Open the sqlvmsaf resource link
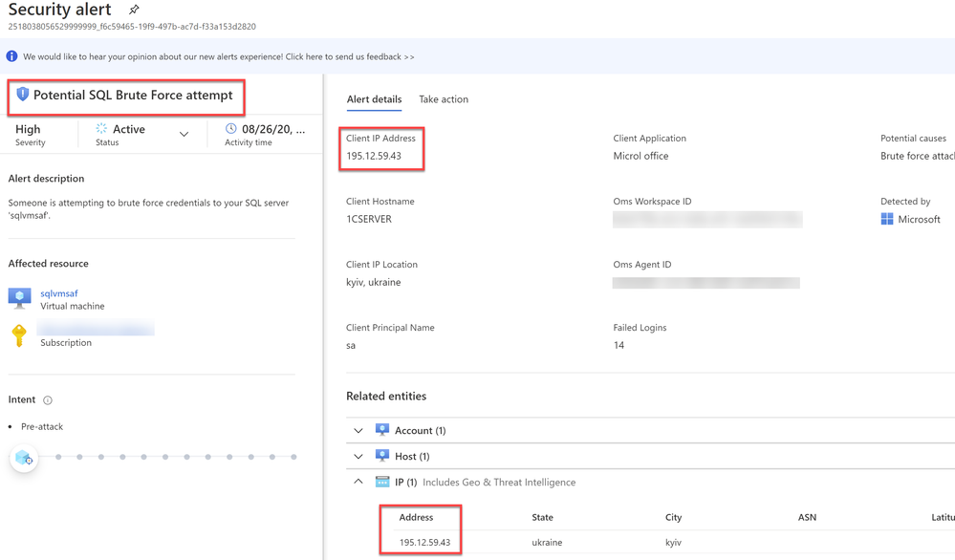955x560 pixels. coord(59,293)
